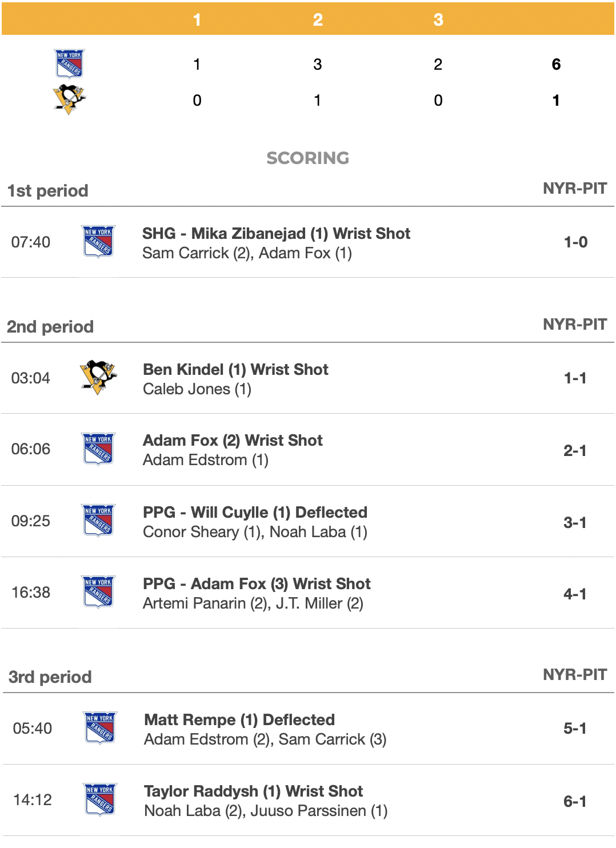Click the Rangers logo beside the 06:06 goal
Image resolution: width=616 pixels, height=848 pixels.
pyautogui.click(x=98, y=449)
